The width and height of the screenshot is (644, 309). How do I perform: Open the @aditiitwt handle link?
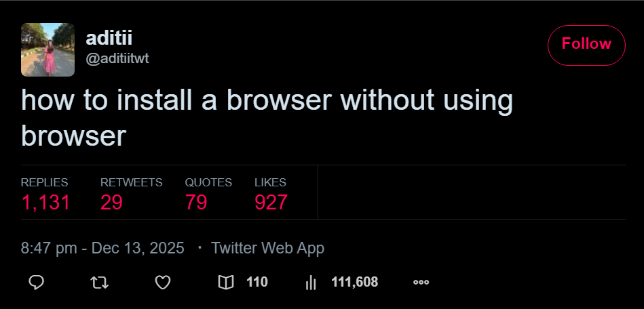(x=117, y=59)
